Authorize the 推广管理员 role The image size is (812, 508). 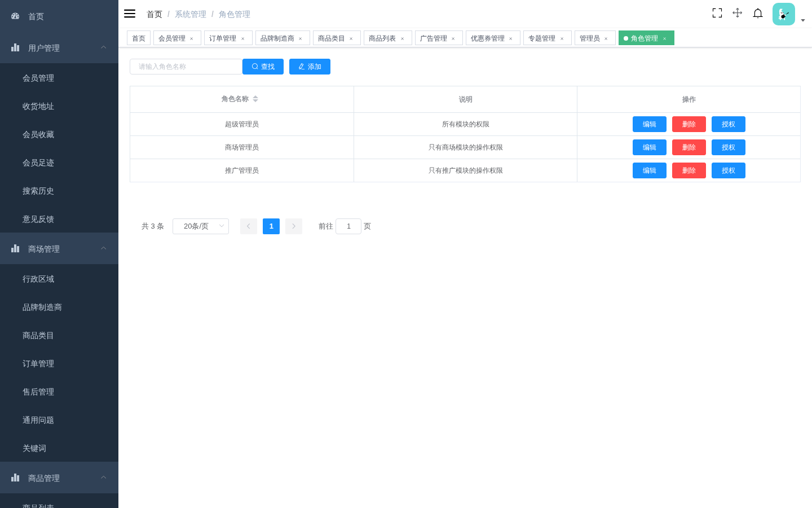pos(729,170)
